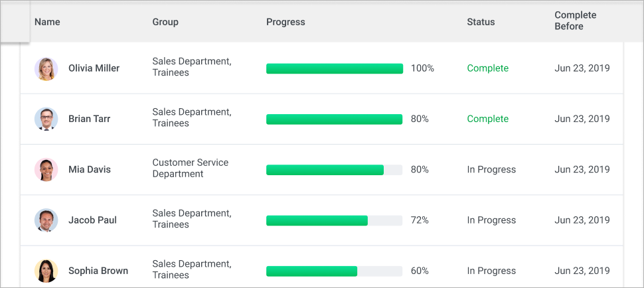
Task: Sort by the Status column header
Action: click(x=481, y=22)
